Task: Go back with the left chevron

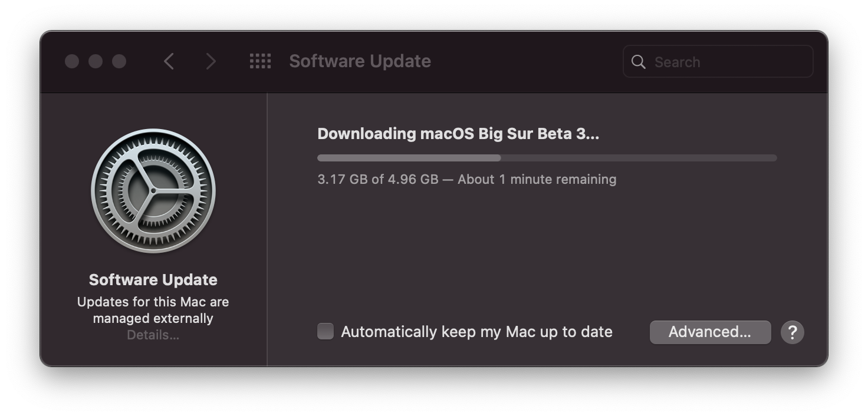Action: (169, 61)
